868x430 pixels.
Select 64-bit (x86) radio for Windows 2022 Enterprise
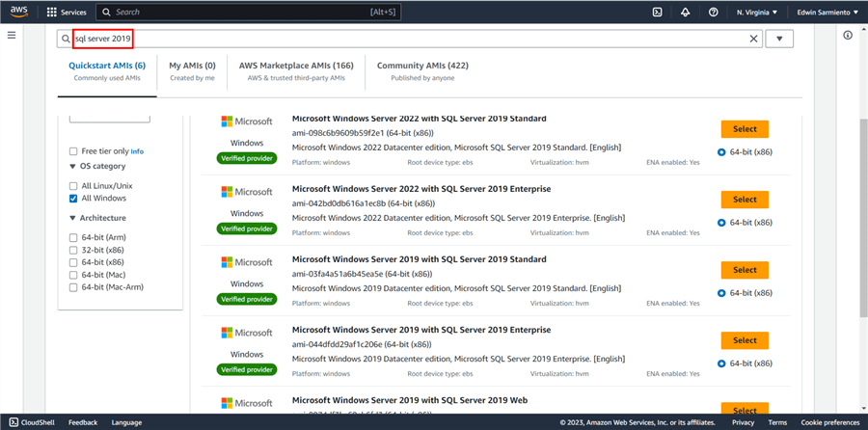click(x=722, y=223)
